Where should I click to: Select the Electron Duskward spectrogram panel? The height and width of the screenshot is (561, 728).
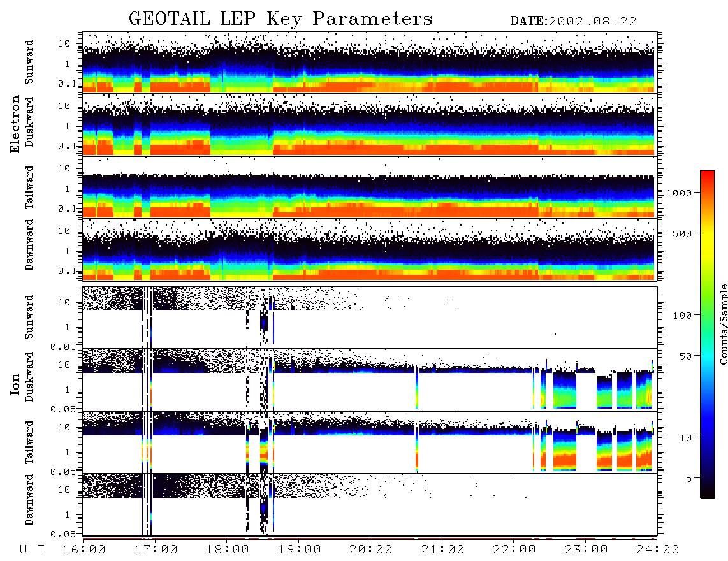click(370, 125)
